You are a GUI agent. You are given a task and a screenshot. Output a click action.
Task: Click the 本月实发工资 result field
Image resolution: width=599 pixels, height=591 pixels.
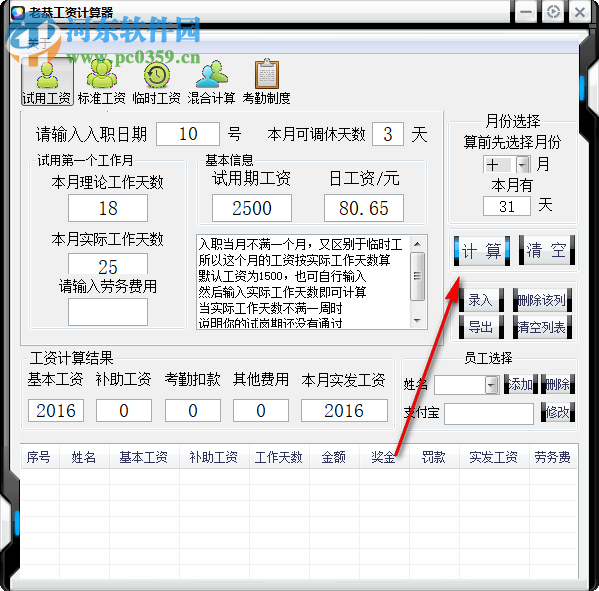coord(344,410)
